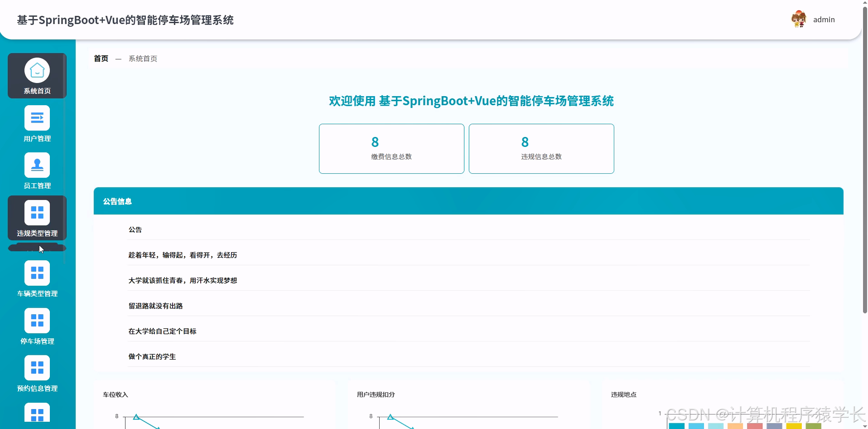
Task: Click the 系统首页 breadcrumb text
Action: 143,58
